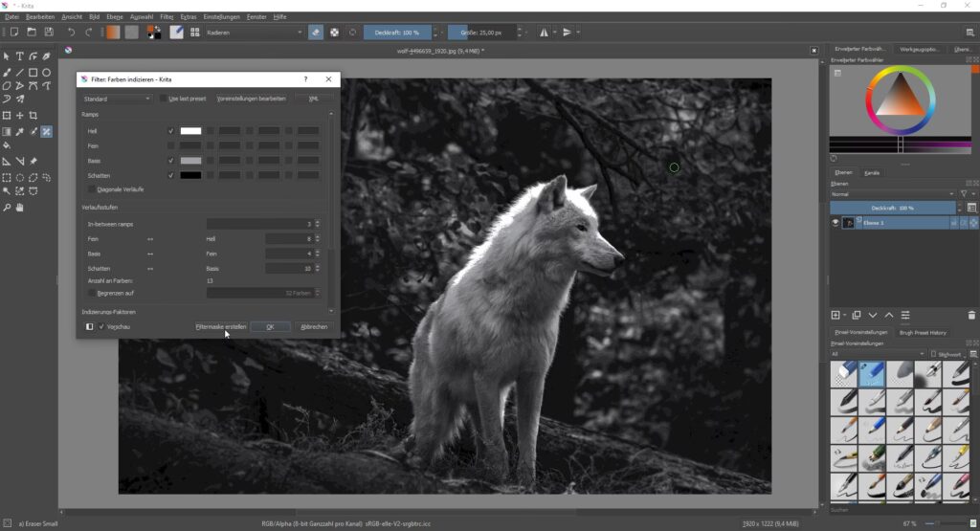
Task: Pick the Fill bucket tool
Action: (7, 145)
